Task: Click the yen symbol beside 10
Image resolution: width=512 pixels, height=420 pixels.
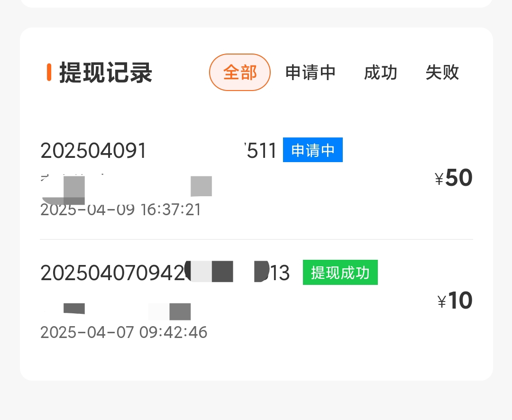Action: tap(442, 302)
